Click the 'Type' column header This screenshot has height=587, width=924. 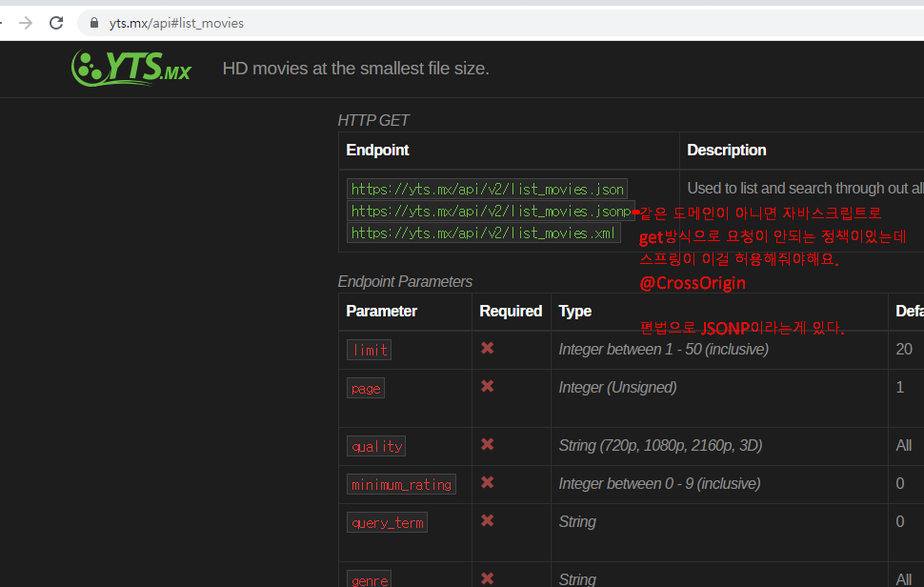(574, 312)
